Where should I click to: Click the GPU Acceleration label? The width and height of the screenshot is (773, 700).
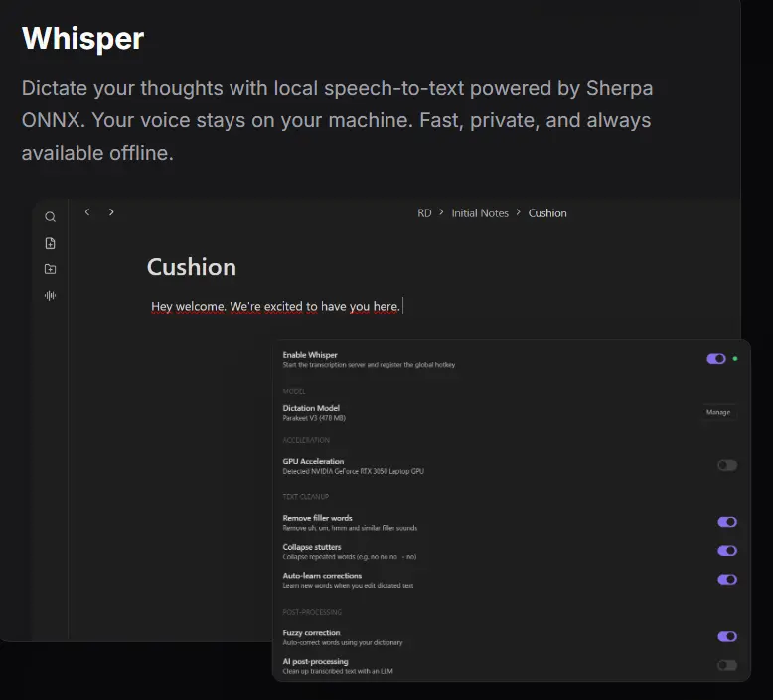(313, 461)
